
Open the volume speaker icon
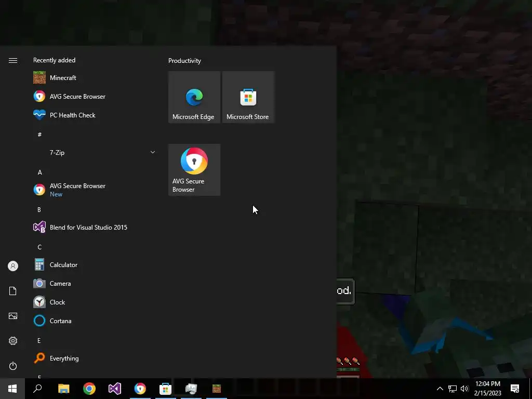[x=464, y=389]
